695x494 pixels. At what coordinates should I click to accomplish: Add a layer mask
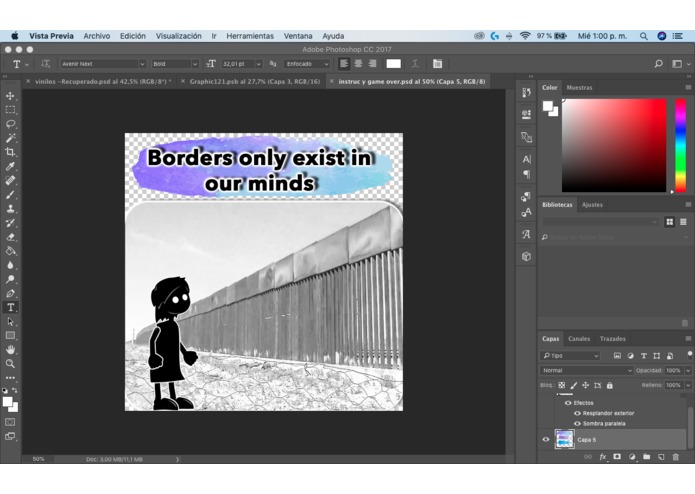tap(617, 457)
